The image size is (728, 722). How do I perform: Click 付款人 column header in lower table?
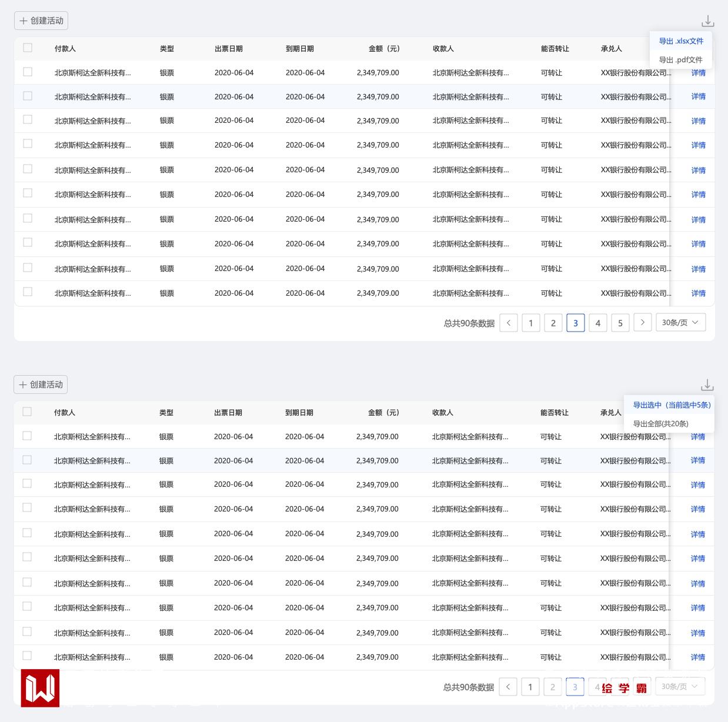point(65,413)
